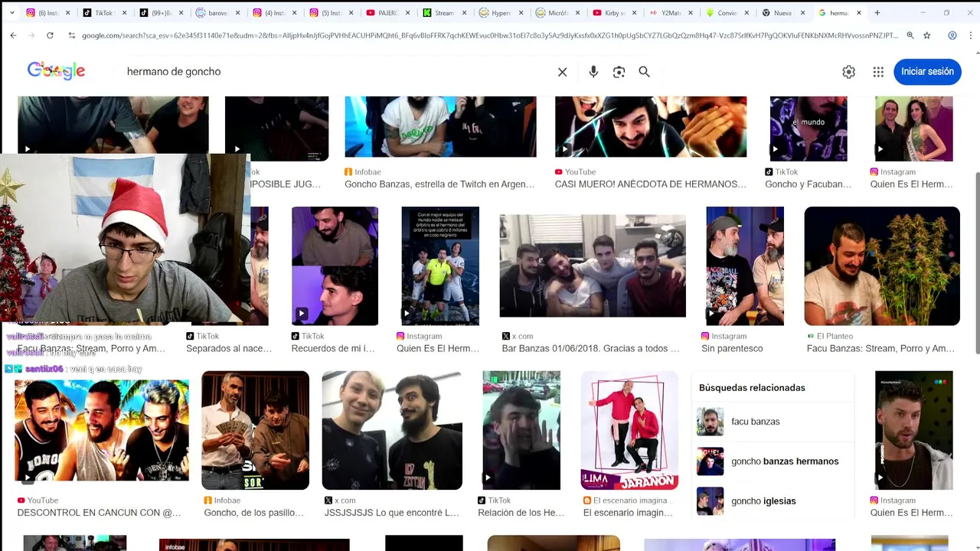
Task: Open the referee football image thumbnail
Action: point(440,266)
